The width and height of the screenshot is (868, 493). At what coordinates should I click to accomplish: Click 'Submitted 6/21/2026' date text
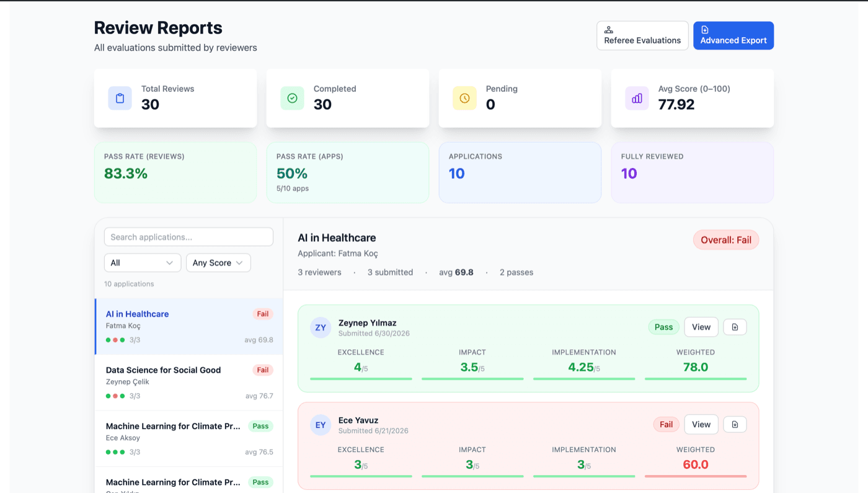(x=373, y=430)
